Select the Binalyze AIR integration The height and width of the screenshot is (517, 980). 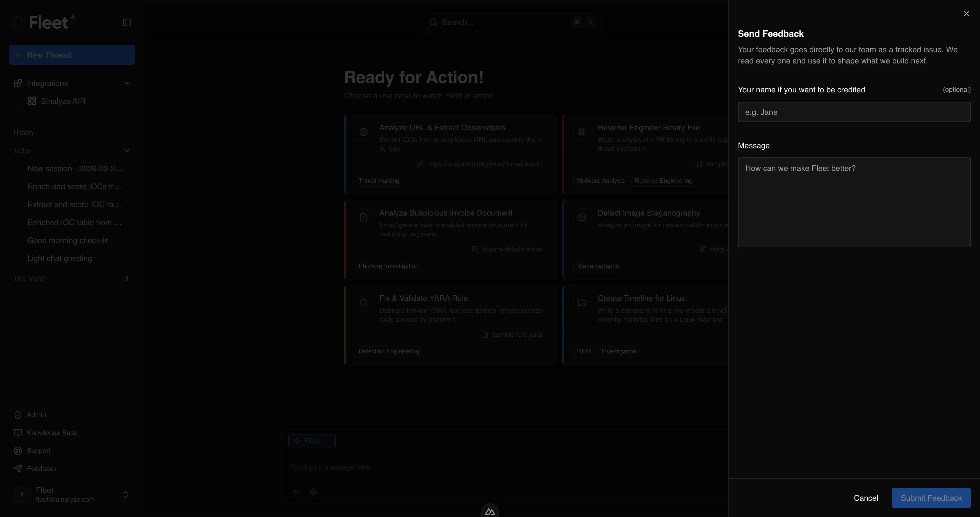point(63,101)
